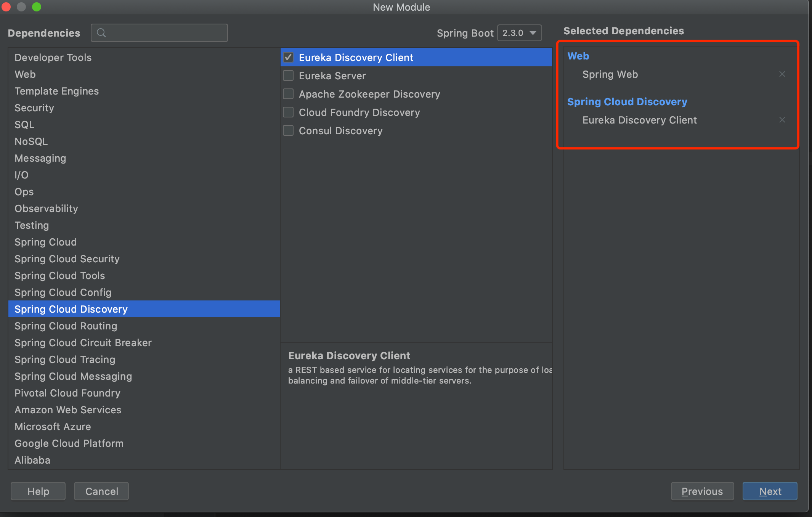
Task: Tick the Cloud Foundry Discovery checkbox
Action: (x=288, y=112)
